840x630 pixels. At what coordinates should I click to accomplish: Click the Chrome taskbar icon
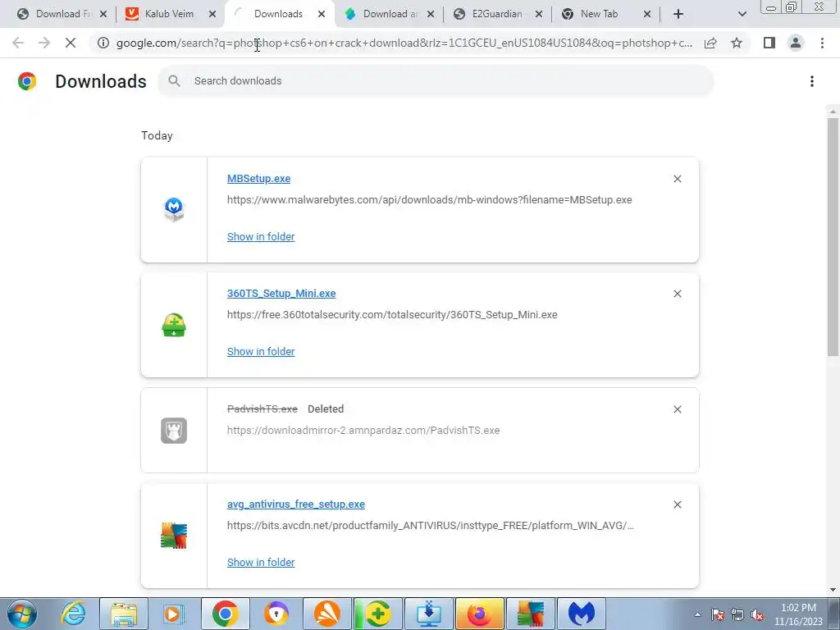click(x=225, y=614)
